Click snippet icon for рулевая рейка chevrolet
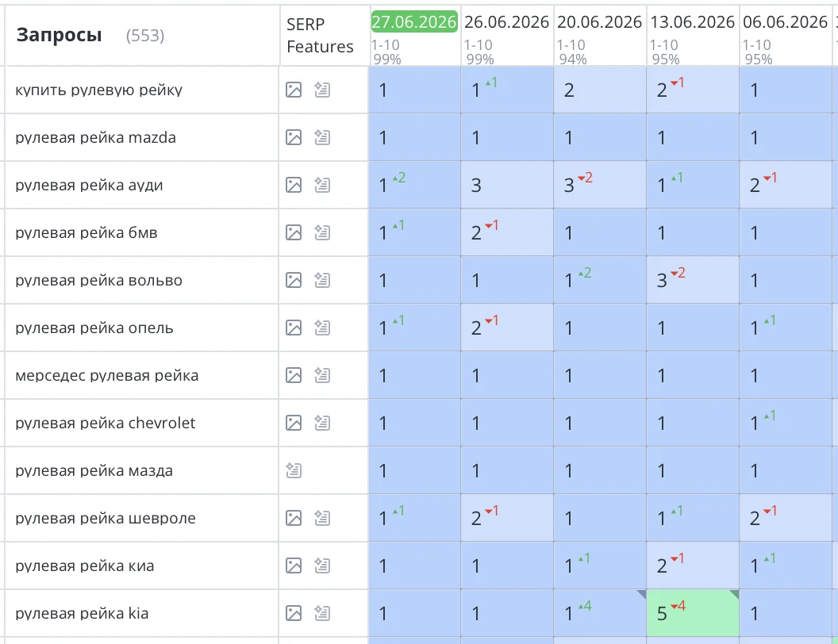The image size is (838, 644). click(x=321, y=423)
